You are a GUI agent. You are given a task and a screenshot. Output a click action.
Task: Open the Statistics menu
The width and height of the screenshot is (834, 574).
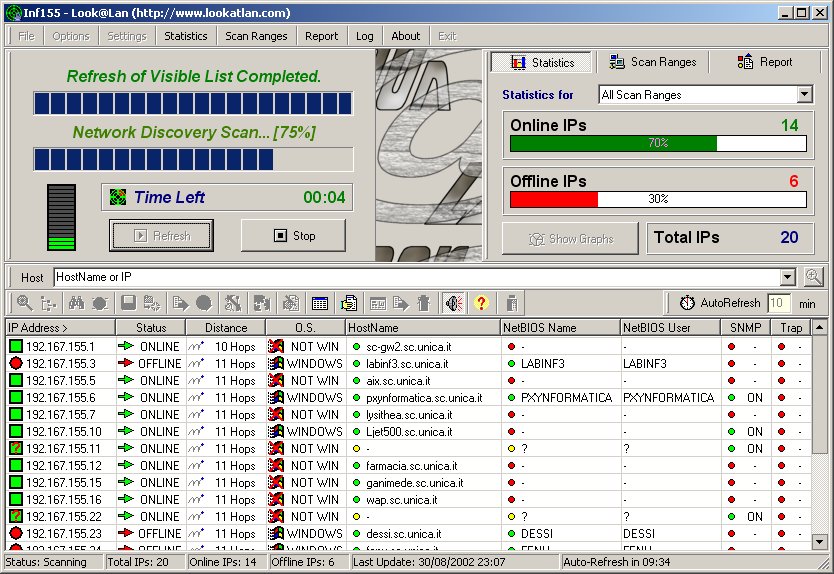click(186, 36)
